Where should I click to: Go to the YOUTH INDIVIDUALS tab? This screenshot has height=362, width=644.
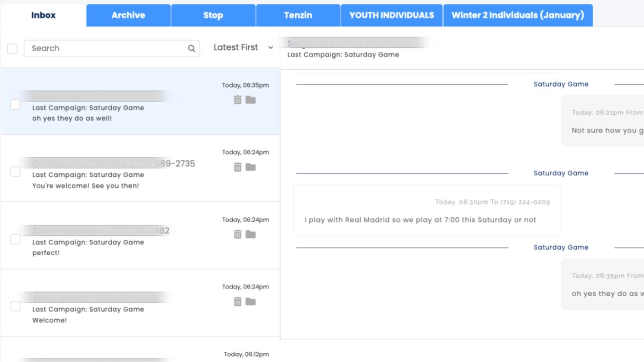click(x=391, y=15)
